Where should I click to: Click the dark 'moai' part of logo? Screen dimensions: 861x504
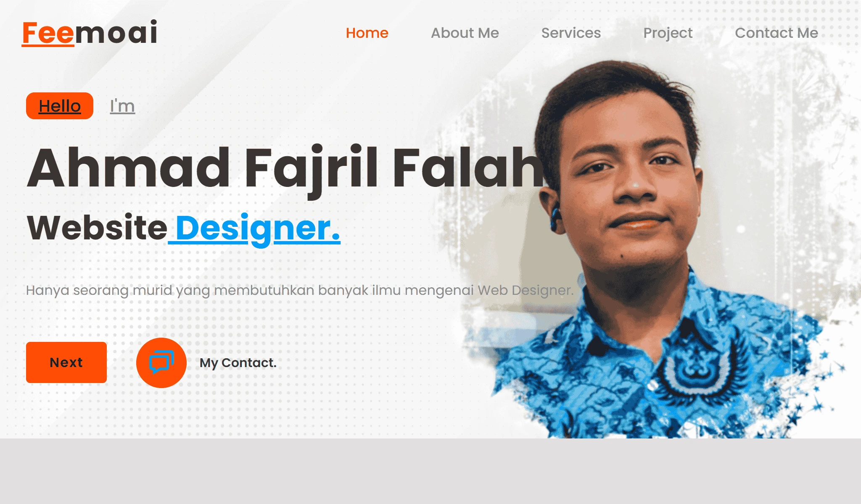[x=116, y=32]
